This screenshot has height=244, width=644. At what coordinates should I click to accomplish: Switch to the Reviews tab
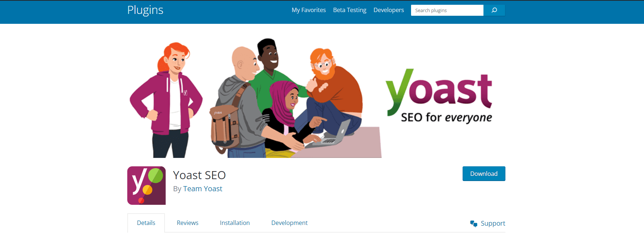coord(188,223)
